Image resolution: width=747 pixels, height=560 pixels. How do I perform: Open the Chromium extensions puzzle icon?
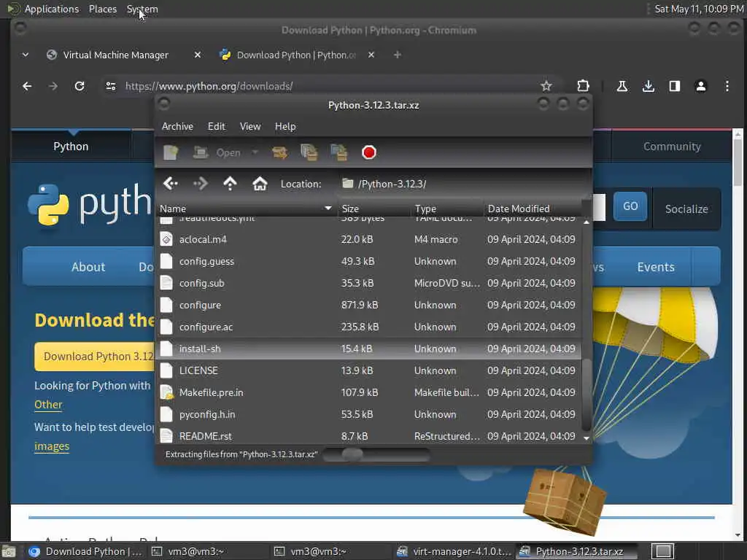coord(583,86)
